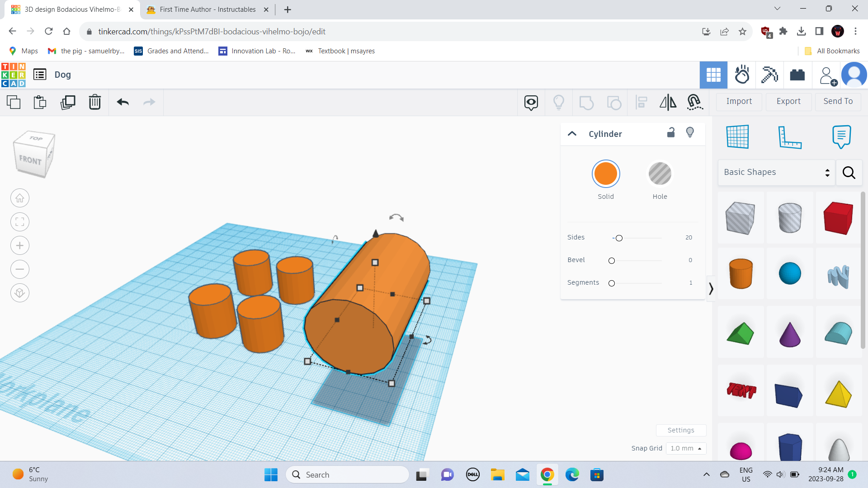The width and height of the screenshot is (868, 488).
Task: Collapse the Cylinder properties panel
Action: point(572,134)
